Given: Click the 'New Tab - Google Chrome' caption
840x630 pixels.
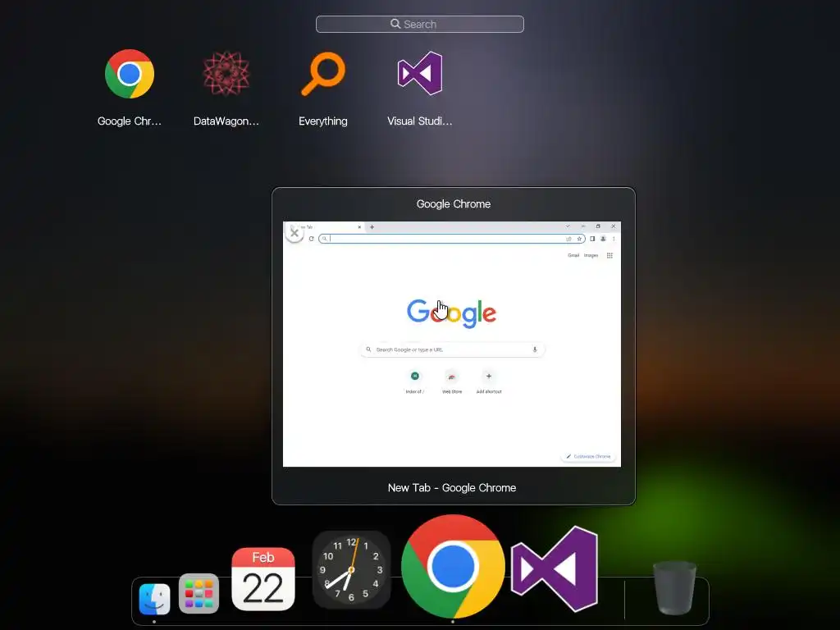Looking at the screenshot, I should coord(452,487).
